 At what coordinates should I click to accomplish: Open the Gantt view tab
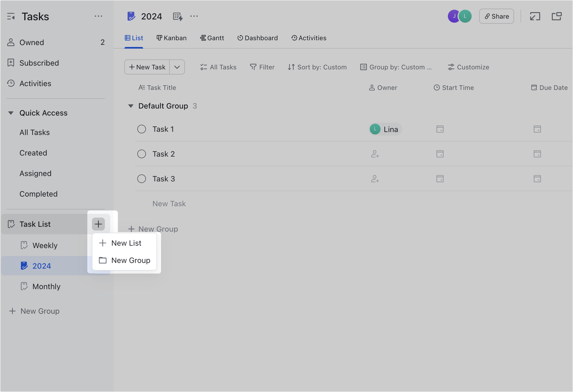212,38
